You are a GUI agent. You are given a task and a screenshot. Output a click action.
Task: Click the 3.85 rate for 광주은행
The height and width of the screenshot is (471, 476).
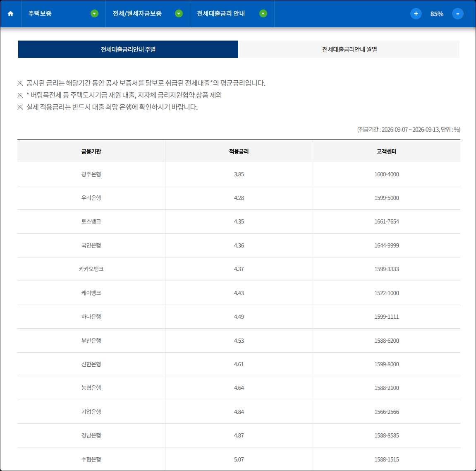point(239,174)
